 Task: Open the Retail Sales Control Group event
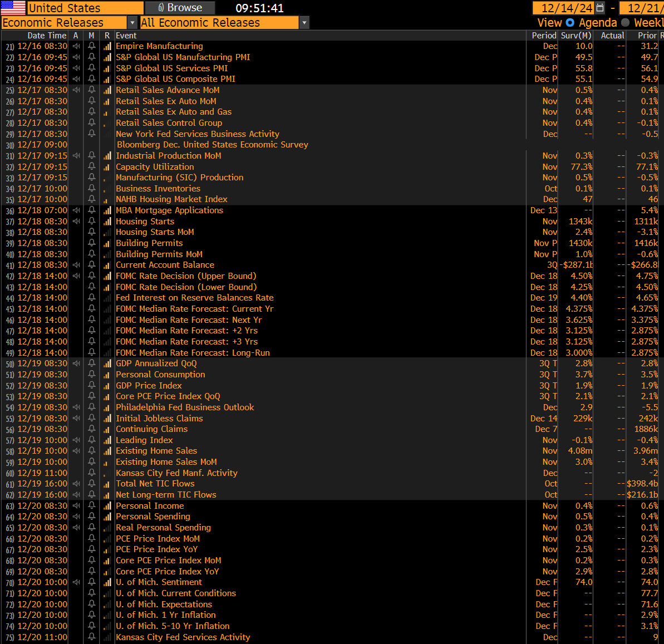[169, 123]
